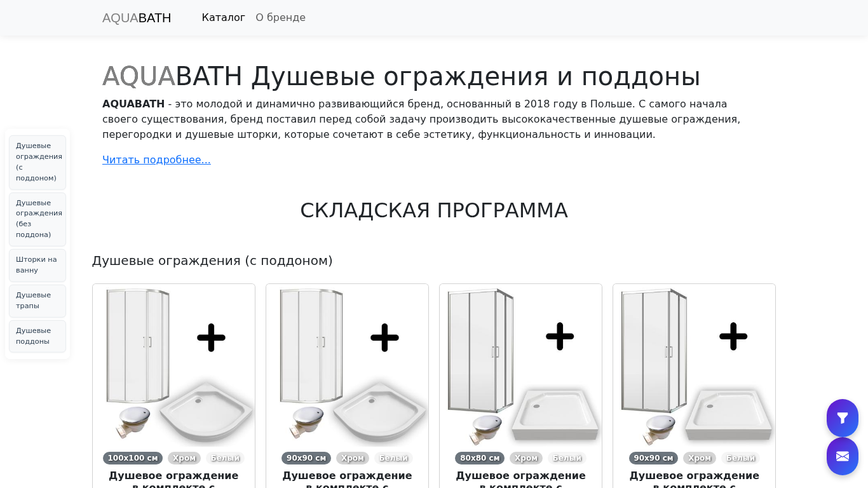Click Белый badge on the 100x100 card
This screenshot has height=488, width=868.
click(225, 458)
